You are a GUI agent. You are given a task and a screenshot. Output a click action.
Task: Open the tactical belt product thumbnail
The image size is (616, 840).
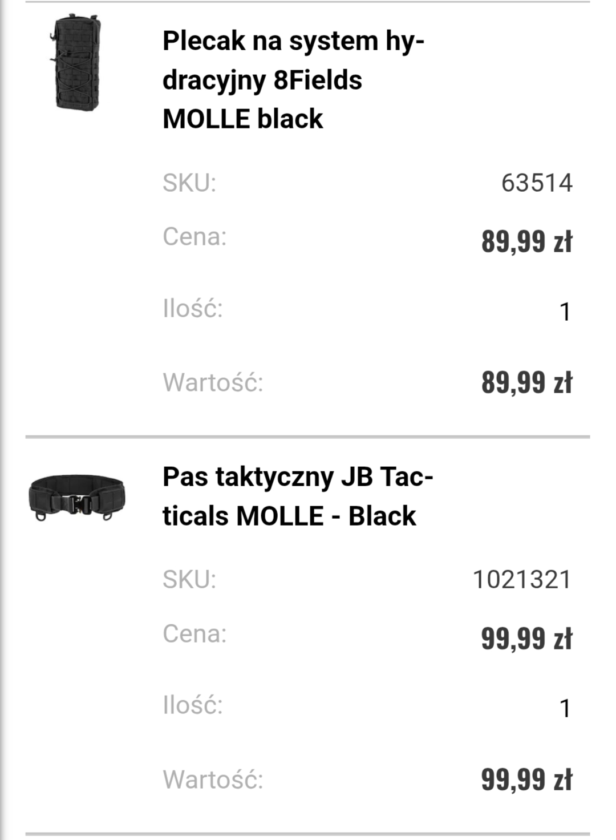click(77, 497)
